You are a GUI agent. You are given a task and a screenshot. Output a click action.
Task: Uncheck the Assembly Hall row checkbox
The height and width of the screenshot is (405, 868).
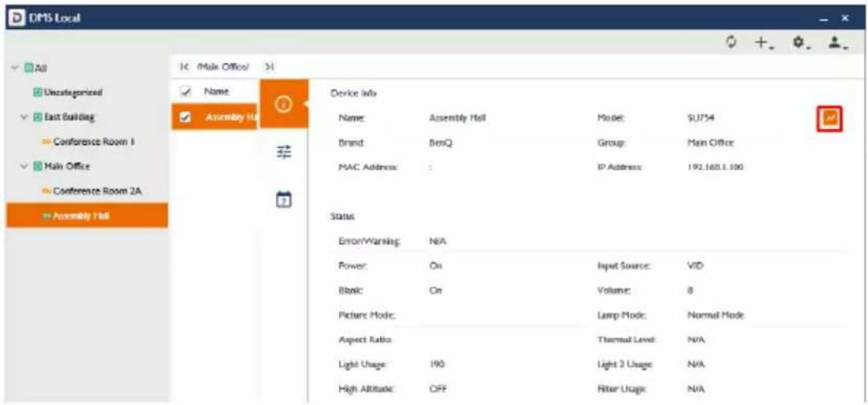[187, 117]
